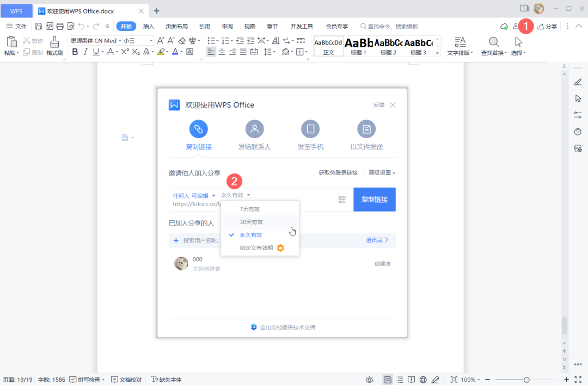
Task: Click the web layout globe icon in status bar
Action: pyautogui.click(x=423, y=380)
